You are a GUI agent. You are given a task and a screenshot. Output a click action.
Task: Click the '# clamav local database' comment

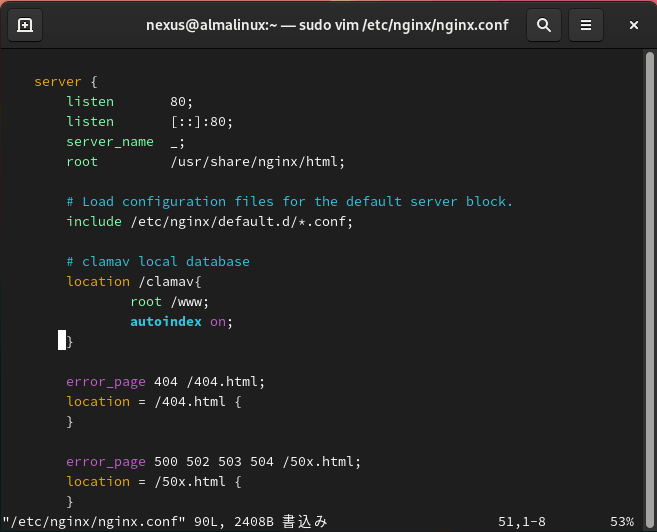pos(158,261)
